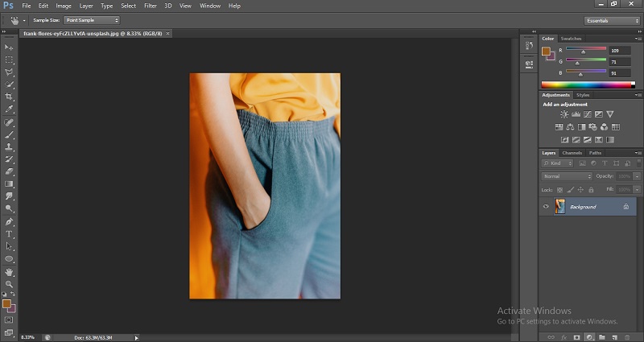Select the Polygonal Lasso tool
The image size is (644, 342).
(x=9, y=72)
